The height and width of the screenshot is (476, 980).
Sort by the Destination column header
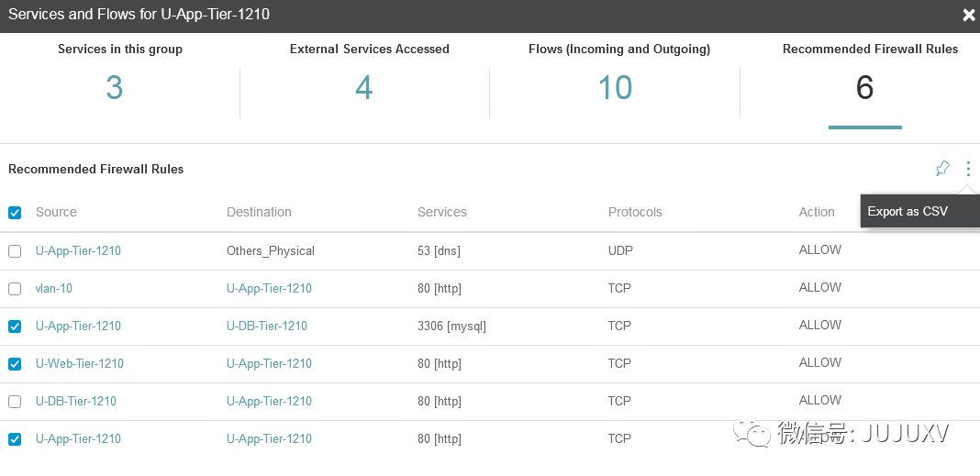(259, 212)
